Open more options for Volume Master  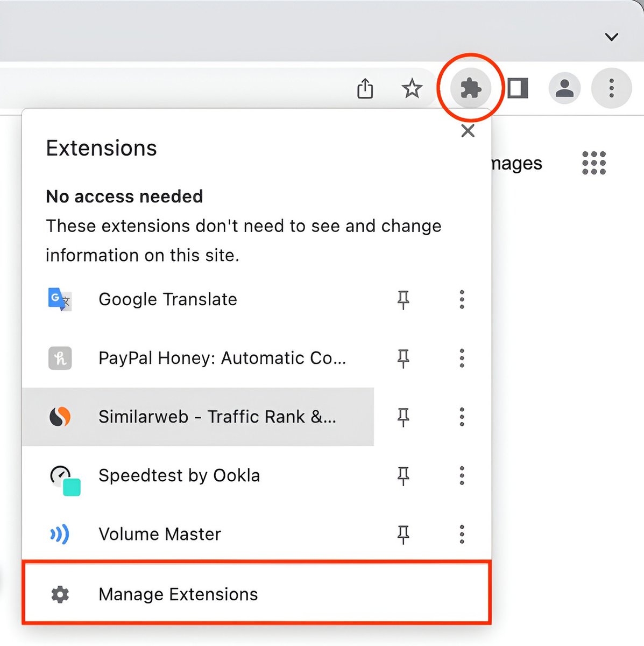tap(462, 534)
